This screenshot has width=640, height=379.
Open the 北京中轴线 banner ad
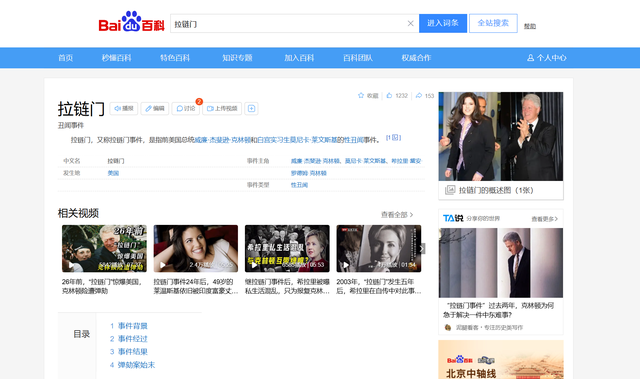(x=501, y=360)
